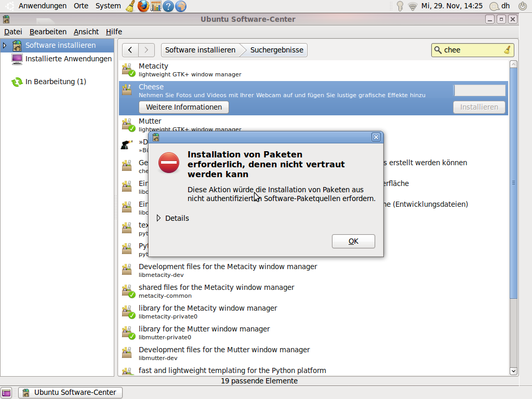Click Weitere Informationen for Cheese
Screen dimensions: 532x399
tap(184, 107)
